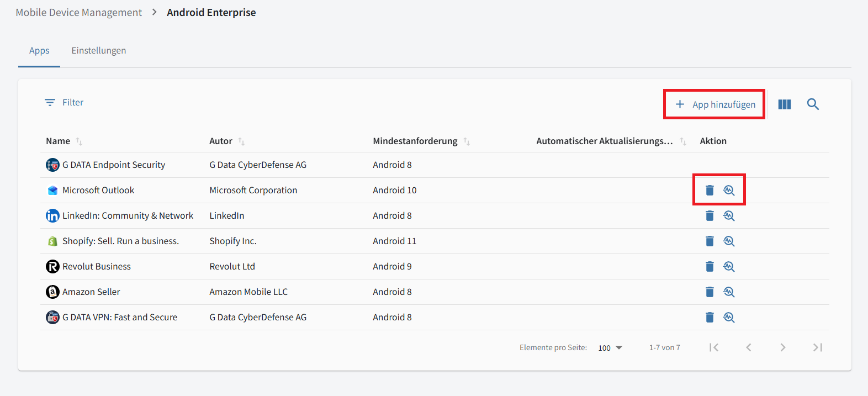The height and width of the screenshot is (396, 868).
Task: Go to the next page arrow
Action: click(783, 347)
